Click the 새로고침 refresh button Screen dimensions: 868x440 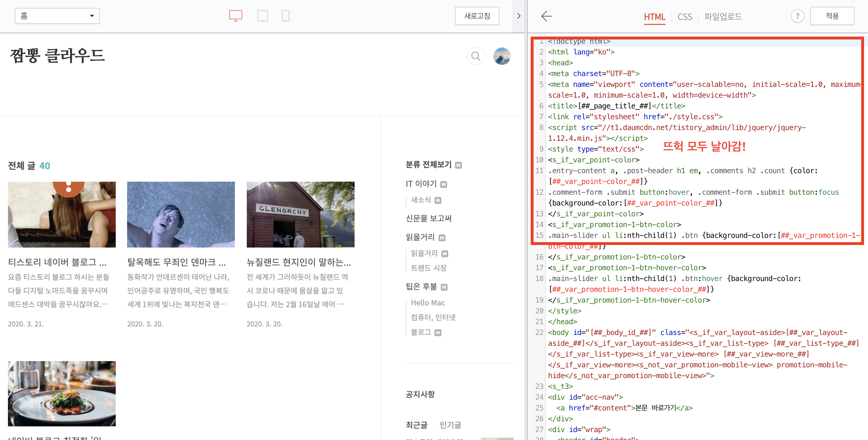(477, 16)
